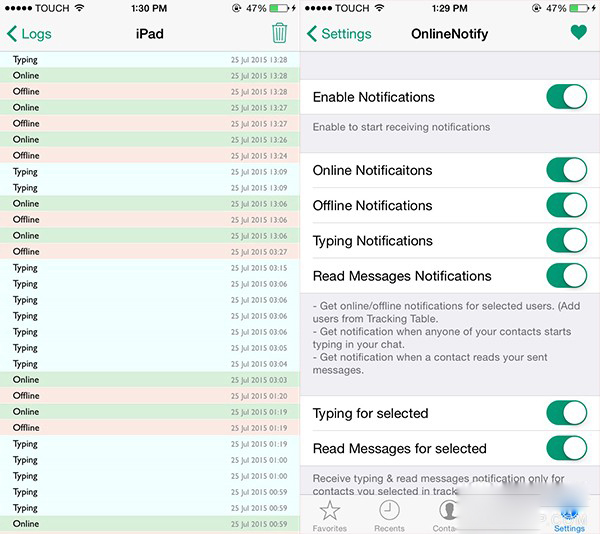This screenshot has width=600, height=534.
Task: Toggle Enable Notifications switch
Action: 566,97
